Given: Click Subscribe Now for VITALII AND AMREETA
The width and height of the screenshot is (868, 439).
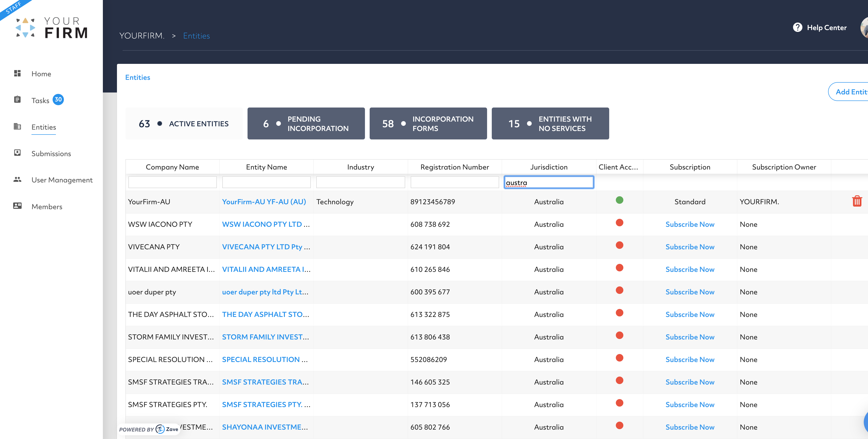Looking at the screenshot, I should click(x=690, y=270).
